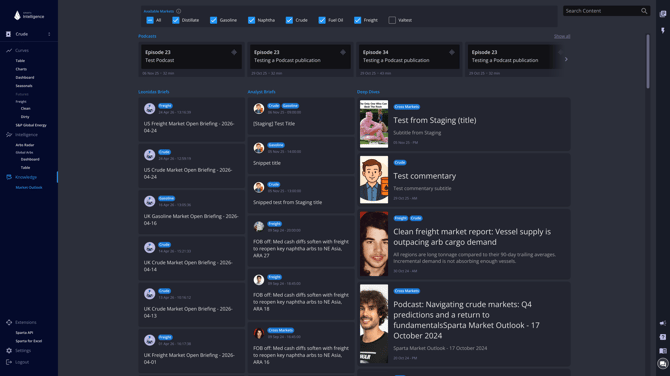
Task: Uncheck the Crude market checkbox
Action: (289, 20)
